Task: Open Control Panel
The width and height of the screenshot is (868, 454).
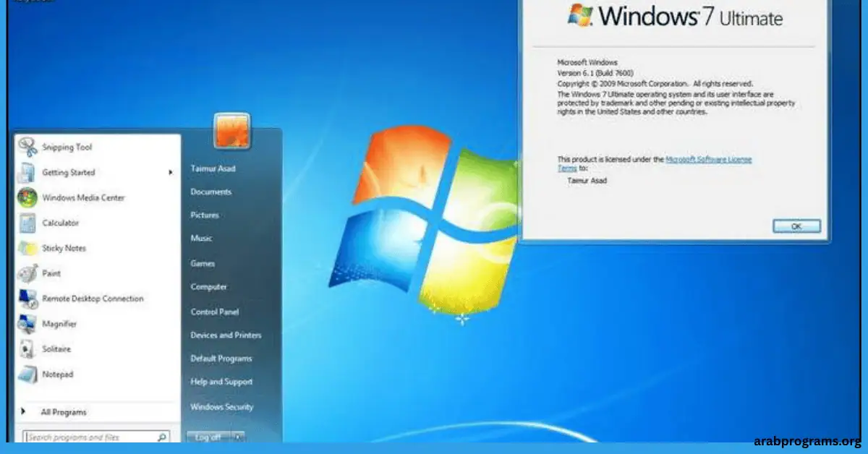Action: point(215,312)
